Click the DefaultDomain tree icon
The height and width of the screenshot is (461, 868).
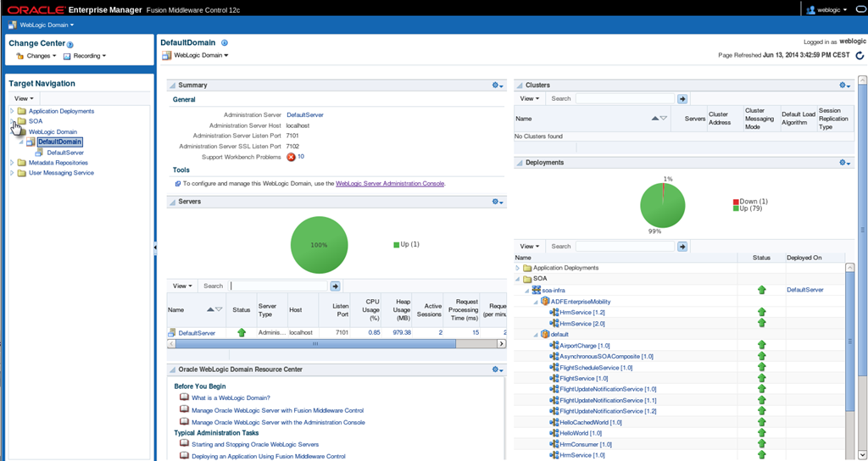click(x=31, y=142)
